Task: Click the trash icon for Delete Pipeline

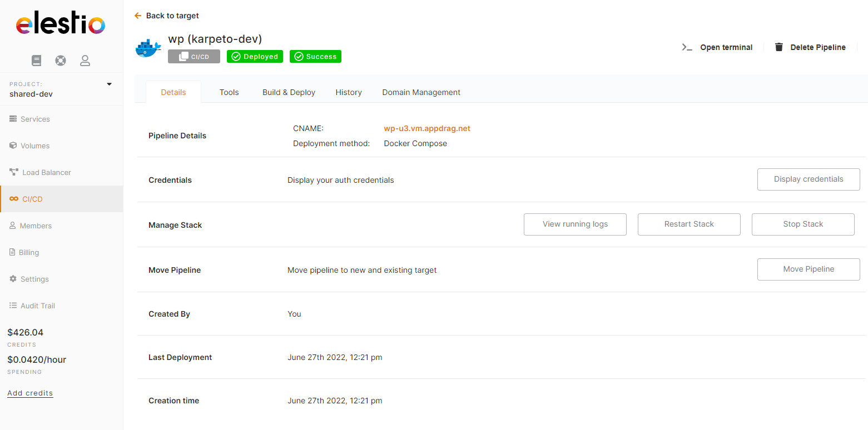Action: point(779,47)
